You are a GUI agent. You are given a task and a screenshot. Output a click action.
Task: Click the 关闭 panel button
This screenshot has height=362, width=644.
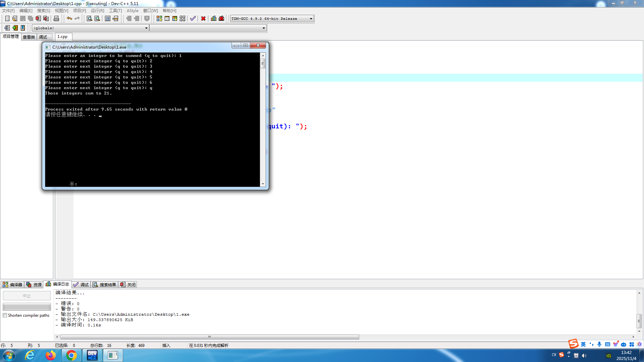[x=128, y=285]
